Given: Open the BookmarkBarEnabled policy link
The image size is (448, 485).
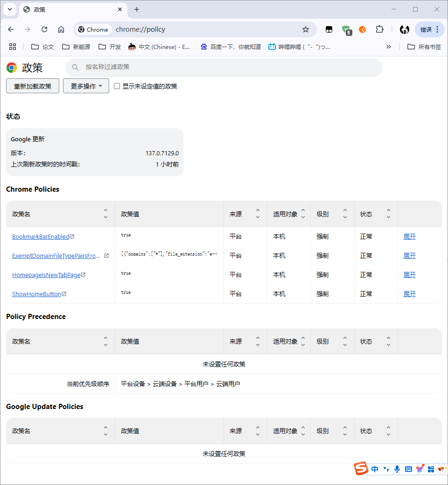Looking at the screenshot, I should (41, 236).
